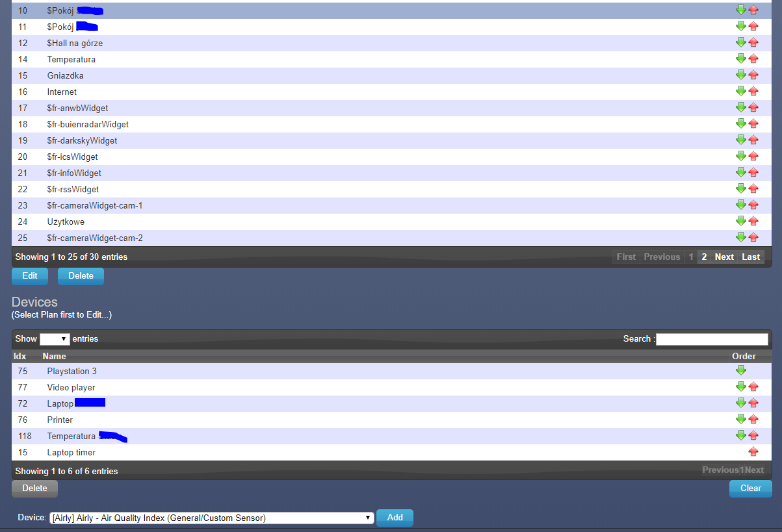This screenshot has height=532, width=782.
Task: Move Internet plan up
Action: pyautogui.click(x=753, y=92)
